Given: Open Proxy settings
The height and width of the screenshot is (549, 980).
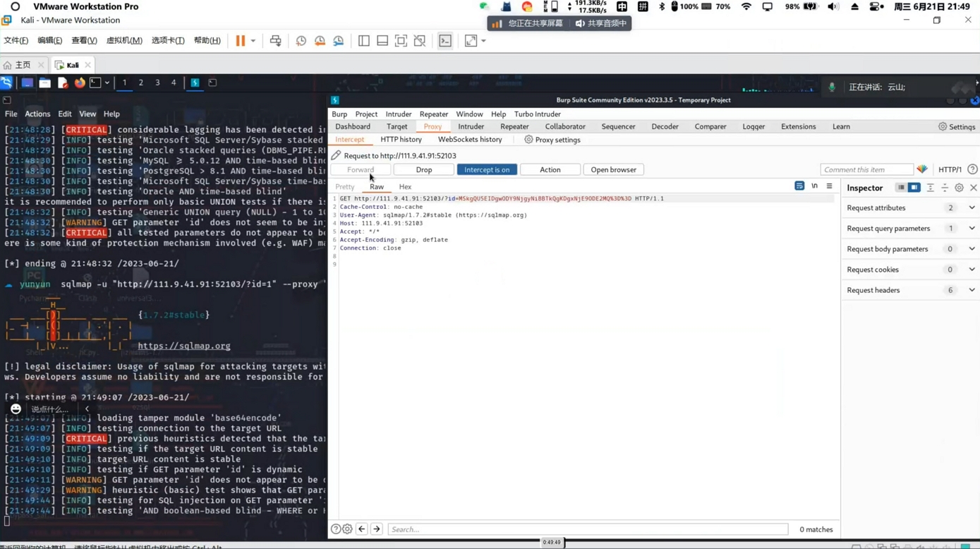Looking at the screenshot, I should point(552,140).
